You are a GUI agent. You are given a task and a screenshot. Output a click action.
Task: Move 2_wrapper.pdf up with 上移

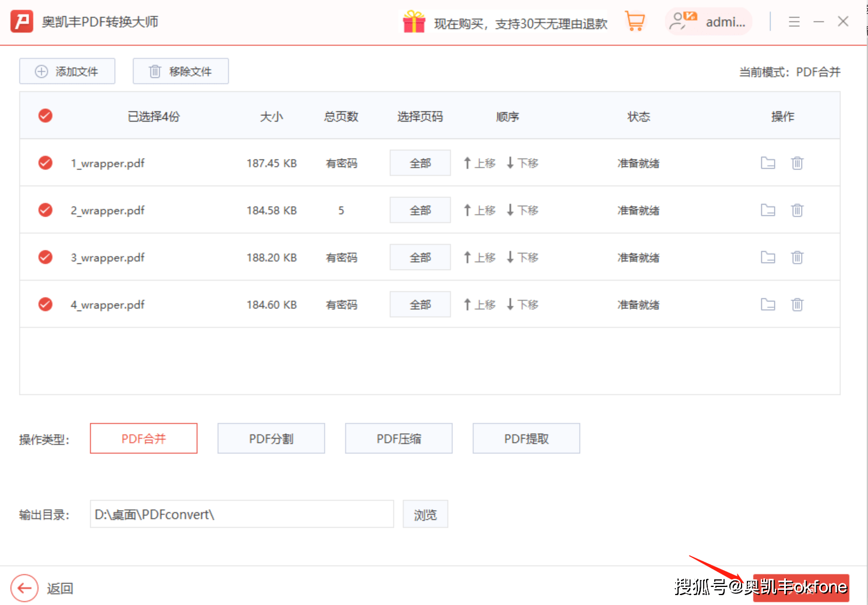coord(479,210)
